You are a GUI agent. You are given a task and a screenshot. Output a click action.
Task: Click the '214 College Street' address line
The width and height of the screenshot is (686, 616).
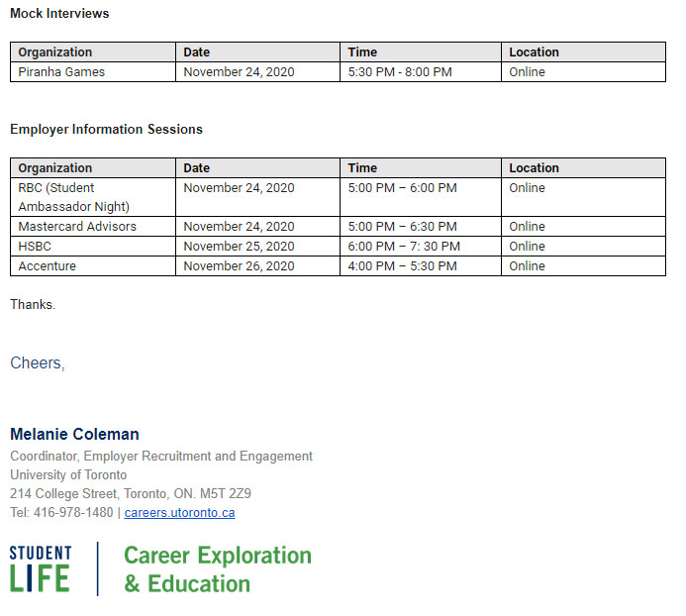click(x=131, y=494)
